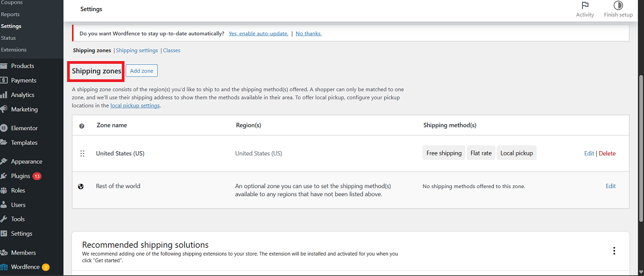Switch to the Classes sub-tab
This screenshot has height=276, width=644.
tap(172, 50)
